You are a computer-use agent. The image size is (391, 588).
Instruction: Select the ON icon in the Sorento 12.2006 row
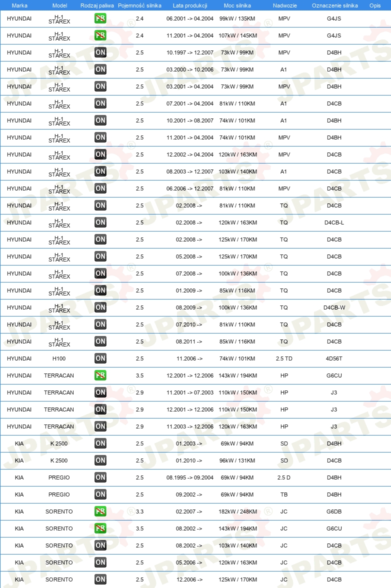click(x=100, y=579)
